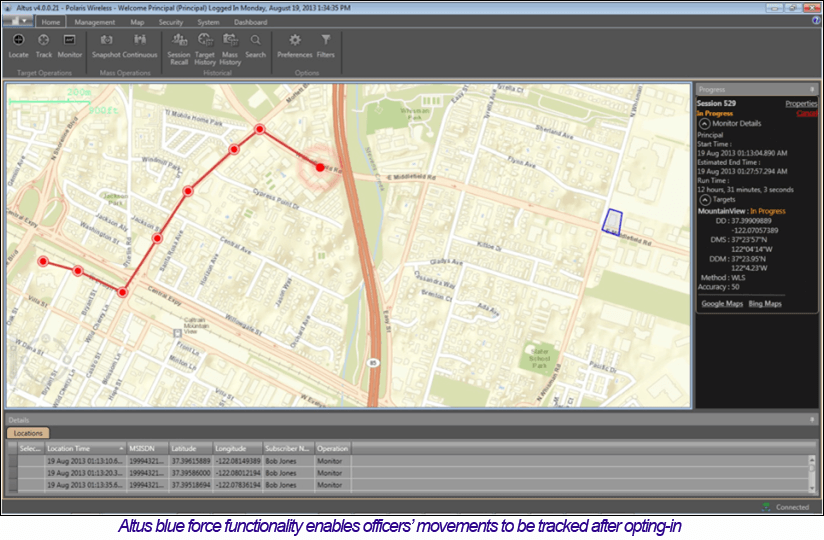824x540 pixels.
Task: Sort by Longitude column header
Action: click(238, 449)
